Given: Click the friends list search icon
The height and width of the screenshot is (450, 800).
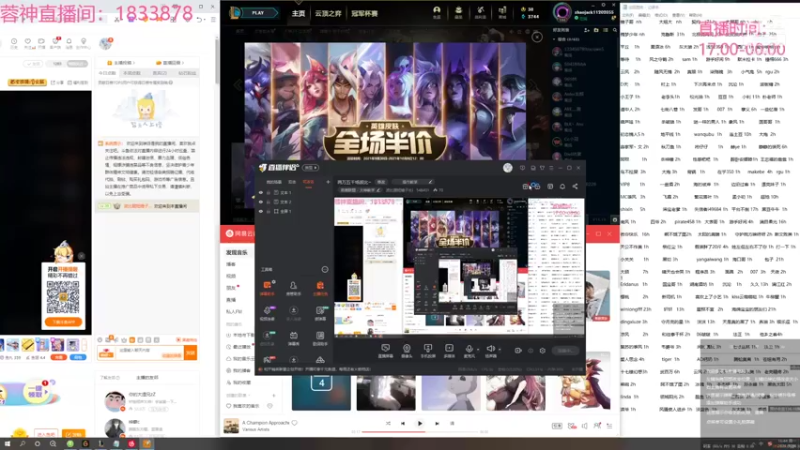Looking at the screenshot, I should (x=615, y=31).
